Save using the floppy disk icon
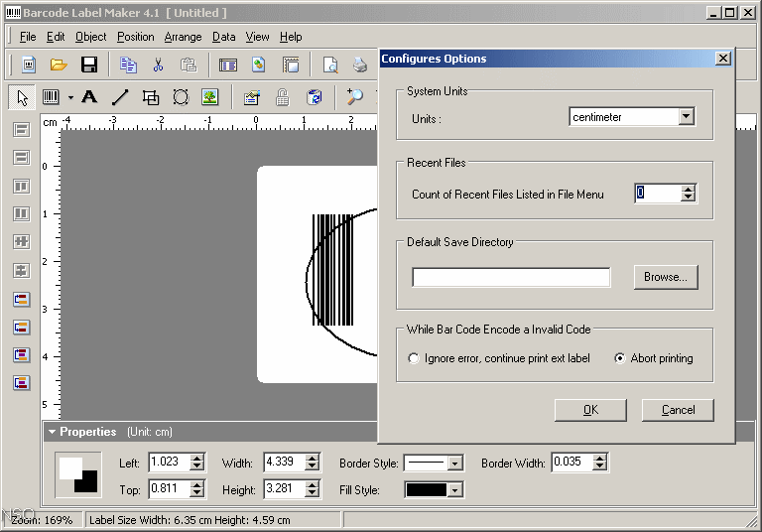 coord(89,65)
